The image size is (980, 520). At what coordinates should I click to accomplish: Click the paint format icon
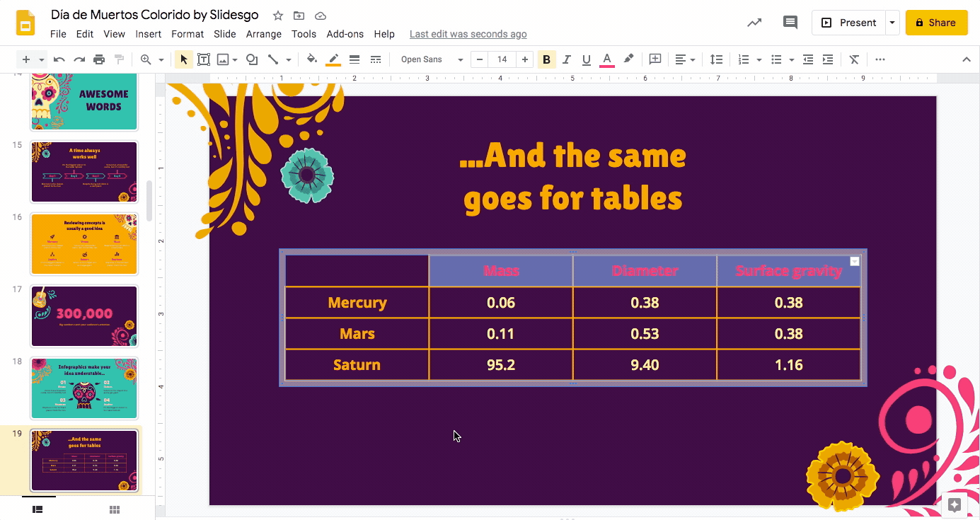(119, 59)
